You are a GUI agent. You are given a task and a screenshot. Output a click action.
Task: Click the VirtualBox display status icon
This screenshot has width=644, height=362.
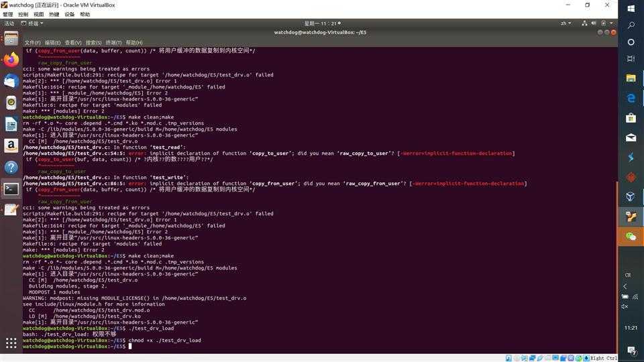point(555,358)
